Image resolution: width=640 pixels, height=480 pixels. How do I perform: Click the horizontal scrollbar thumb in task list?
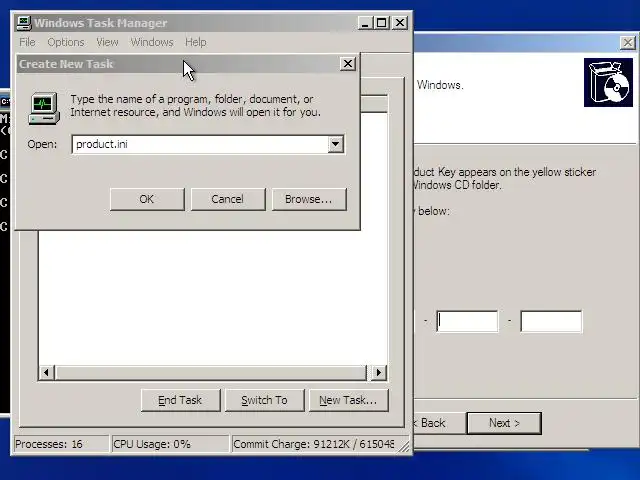211,372
